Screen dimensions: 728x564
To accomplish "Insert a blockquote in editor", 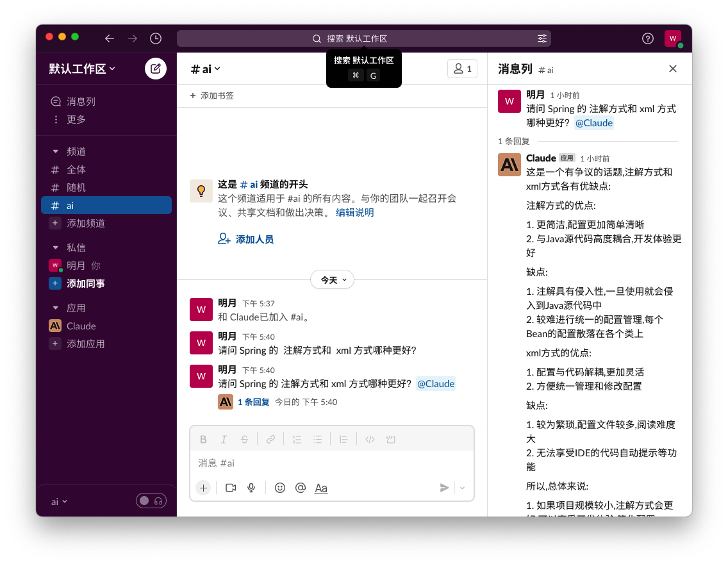I will point(343,439).
